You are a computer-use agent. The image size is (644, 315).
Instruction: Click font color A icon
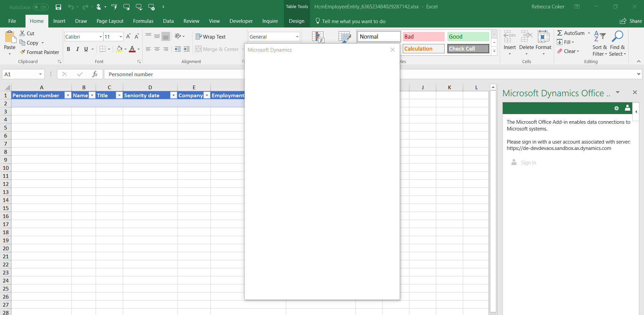(132, 49)
